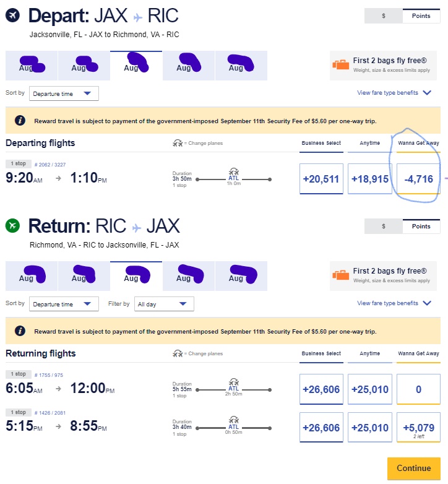Screen dimensions: 448x484
Task: Click the orange luggage icon in the Depart section
Action: click(x=341, y=65)
